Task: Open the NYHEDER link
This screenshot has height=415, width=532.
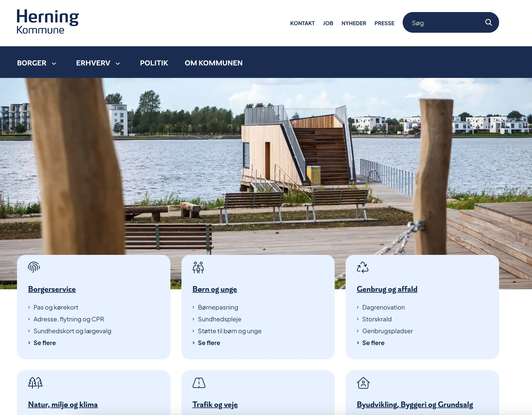Action: pyautogui.click(x=354, y=23)
